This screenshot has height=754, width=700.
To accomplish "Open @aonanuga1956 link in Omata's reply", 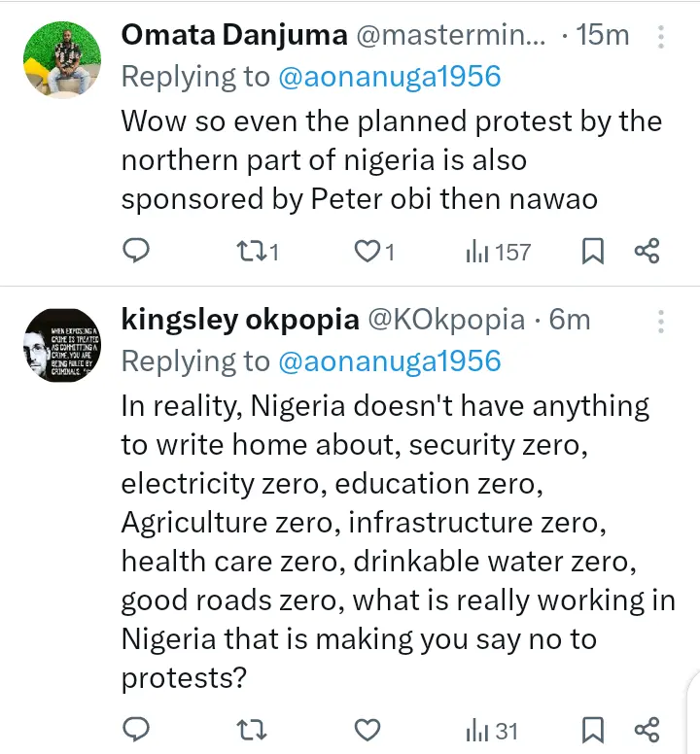I will coord(389,78).
